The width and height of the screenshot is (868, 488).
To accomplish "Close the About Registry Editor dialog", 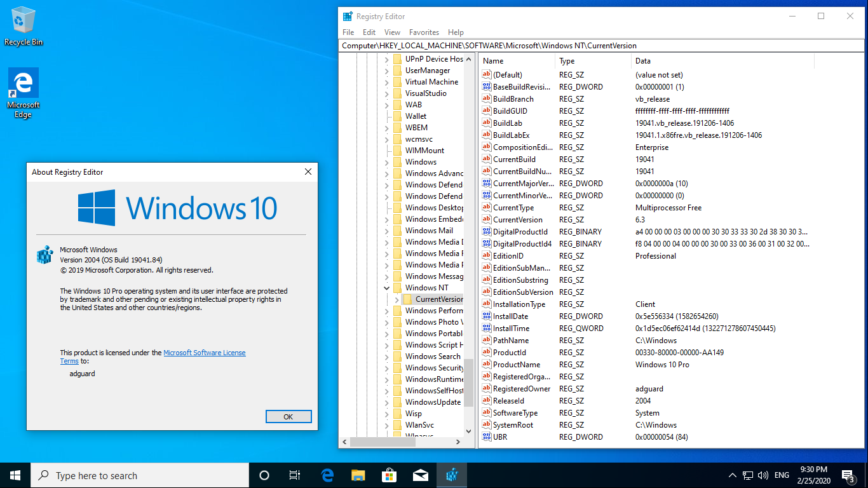I will pos(308,172).
